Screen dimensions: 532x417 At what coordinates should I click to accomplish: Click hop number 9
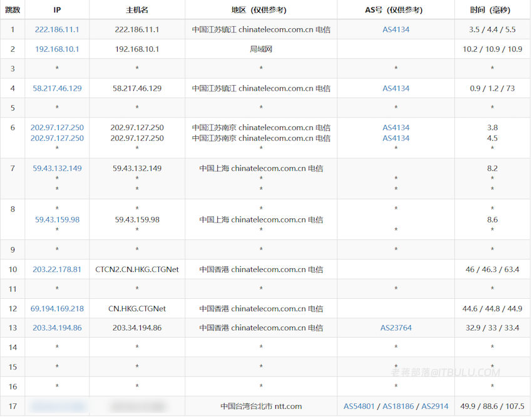click(x=13, y=249)
